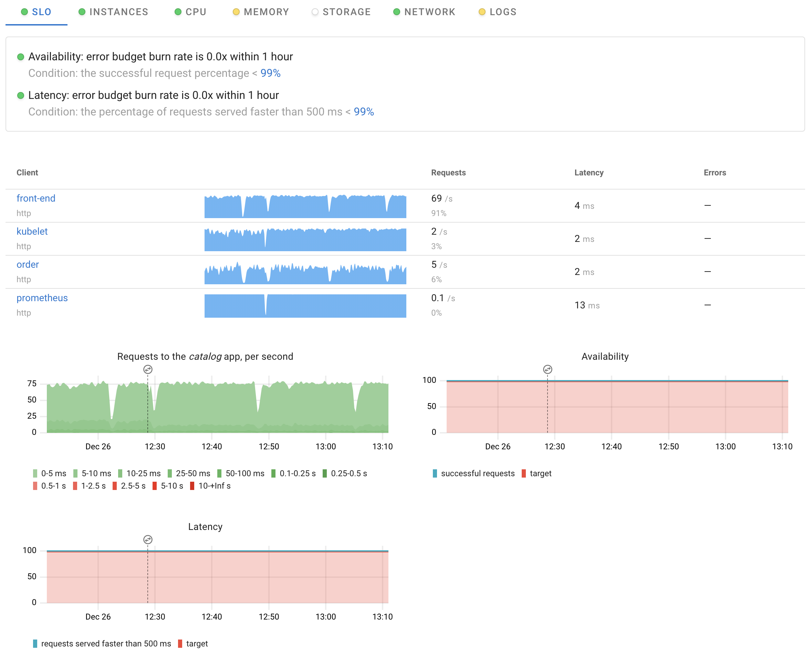Image resolution: width=812 pixels, height=654 pixels.
Task: Click the prometheus requests sparkline chart
Action: [305, 306]
